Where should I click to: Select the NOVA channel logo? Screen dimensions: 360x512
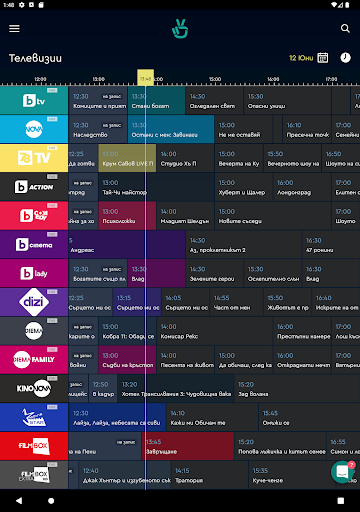click(34, 129)
